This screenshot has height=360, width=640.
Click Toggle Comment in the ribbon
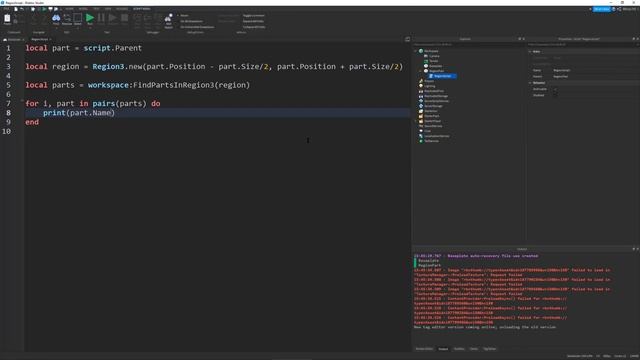253,16
